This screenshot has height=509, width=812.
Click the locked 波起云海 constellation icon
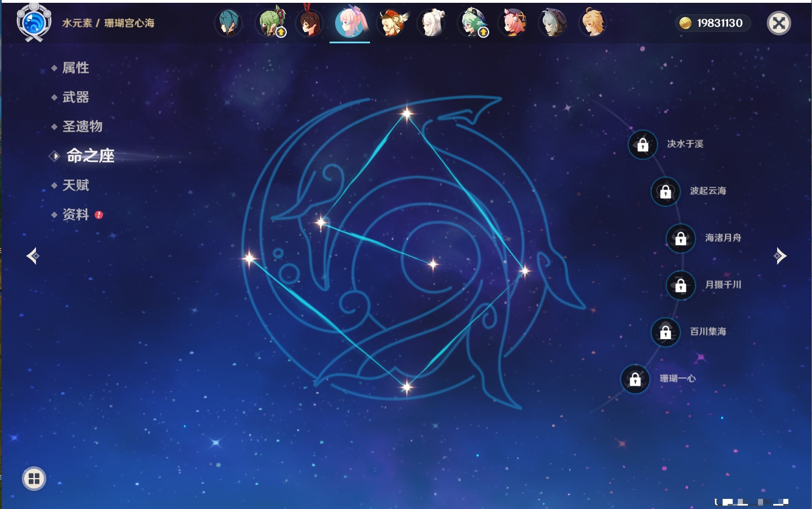665,191
